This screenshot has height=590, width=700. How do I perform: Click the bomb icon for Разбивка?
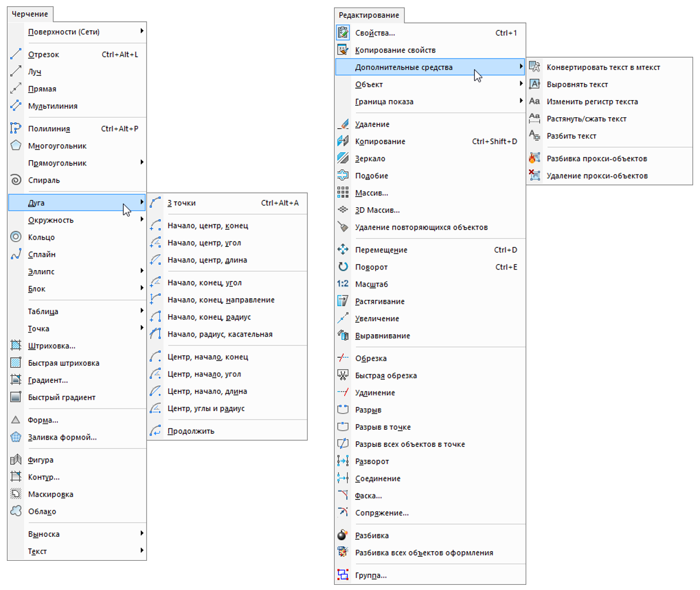[x=343, y=535]
